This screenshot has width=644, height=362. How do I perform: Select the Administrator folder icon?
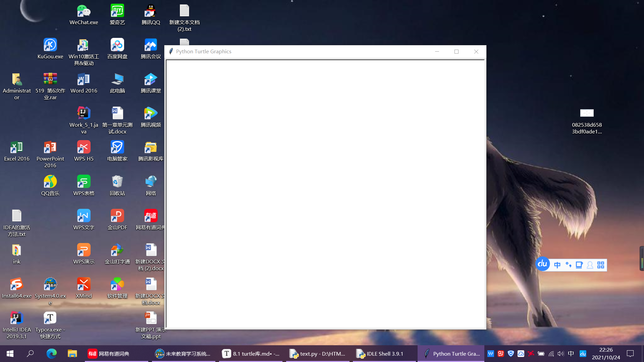click(16, 86)
